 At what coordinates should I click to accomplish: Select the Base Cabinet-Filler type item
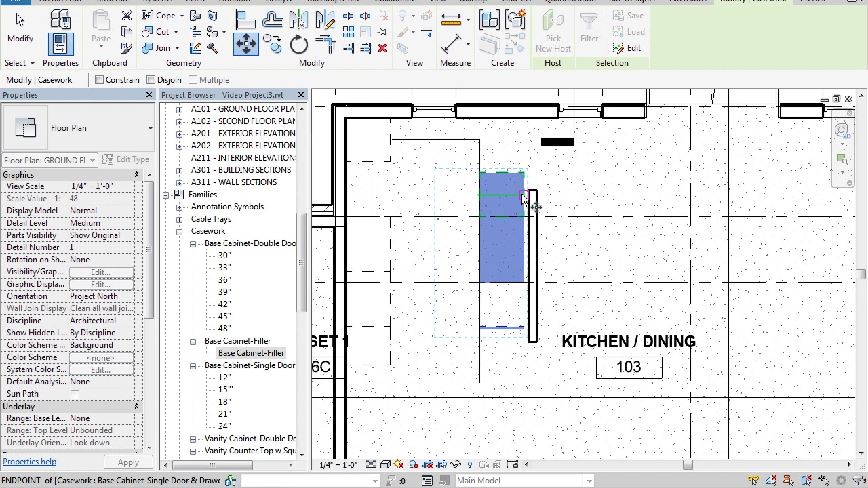[251, 353]
